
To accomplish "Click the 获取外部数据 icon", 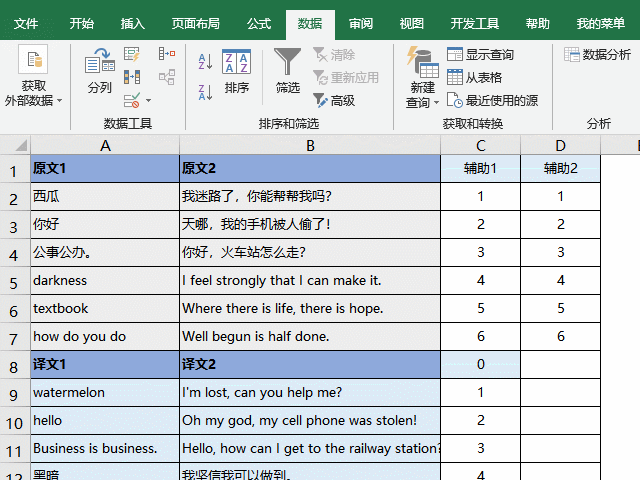I will coord(33,60).
